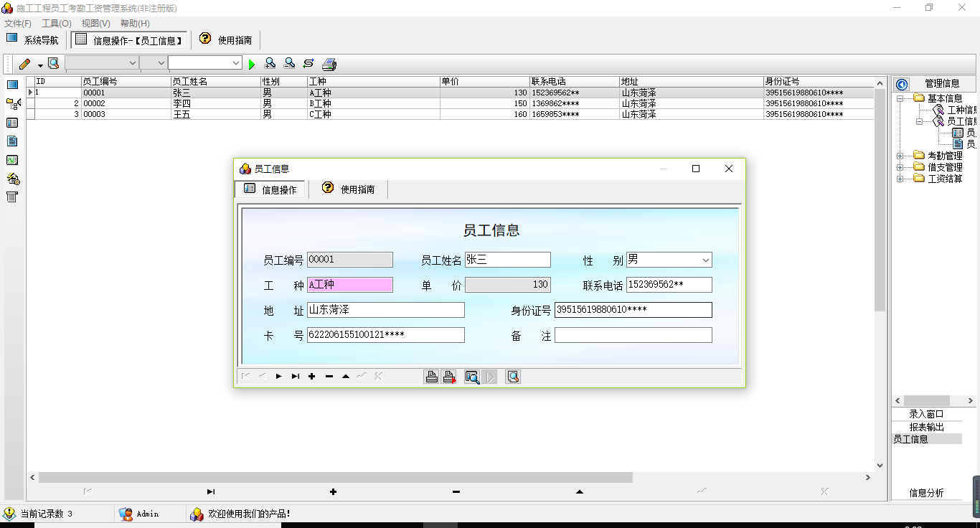Click the document magnifier query icon in main toolbar
Viewport: 980px width, 528px height.
pos(53,64)
